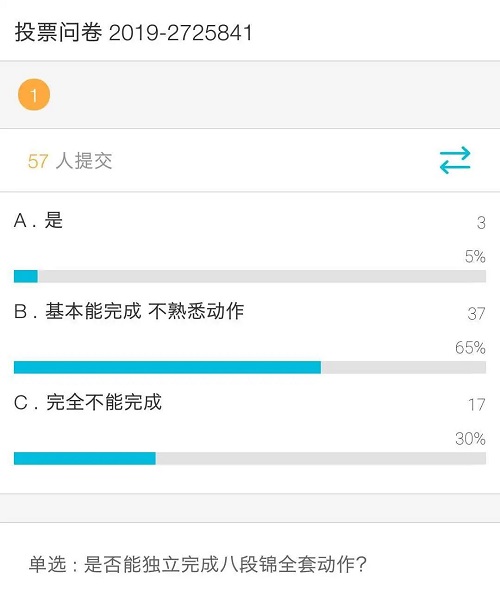Viewport: 500px width, 590px height.
Task: Tap the 5% percentage label
Action: 475,257
